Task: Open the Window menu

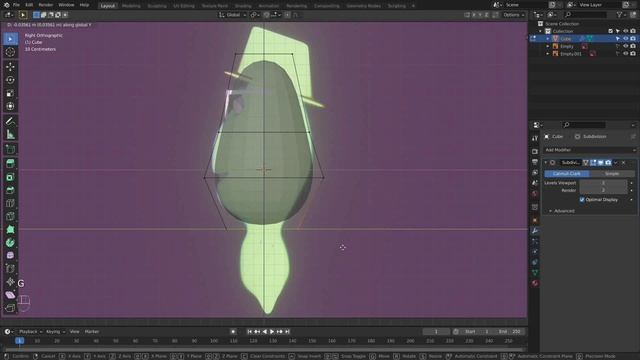Action: [66, 5]
